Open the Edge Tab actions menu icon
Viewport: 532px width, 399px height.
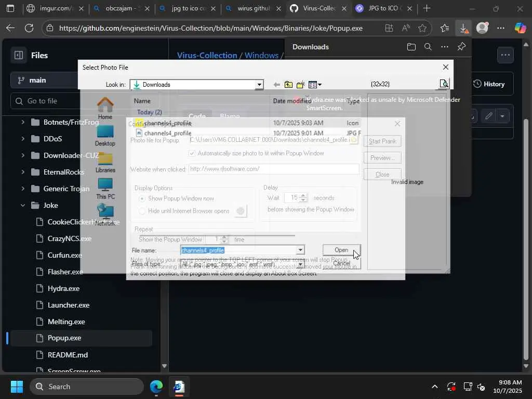(x=10, y=8)
